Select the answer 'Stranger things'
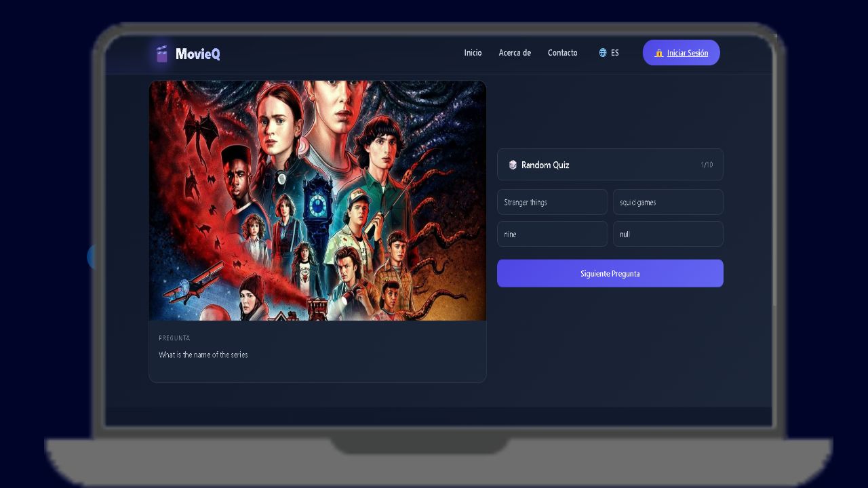 pos(553,202)
